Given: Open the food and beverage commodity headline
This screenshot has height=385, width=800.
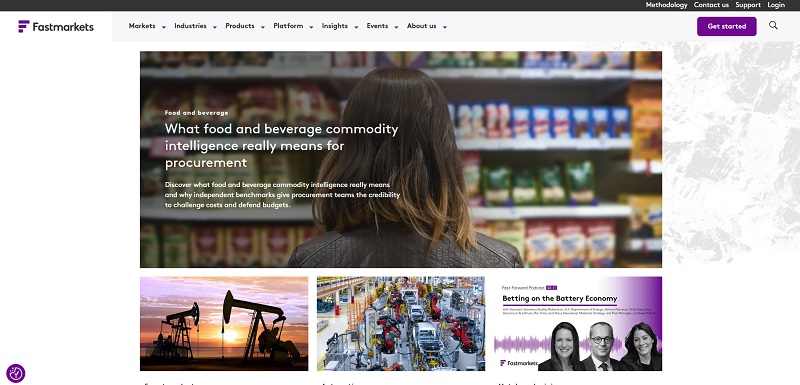Looking at the screenshot, I should (281, 146).
